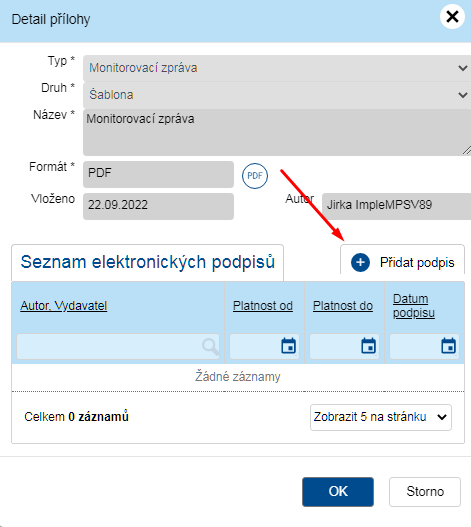Open calendar picker for Datum podpisu filter
Screen dimensions: 471x527
point(448,346)
